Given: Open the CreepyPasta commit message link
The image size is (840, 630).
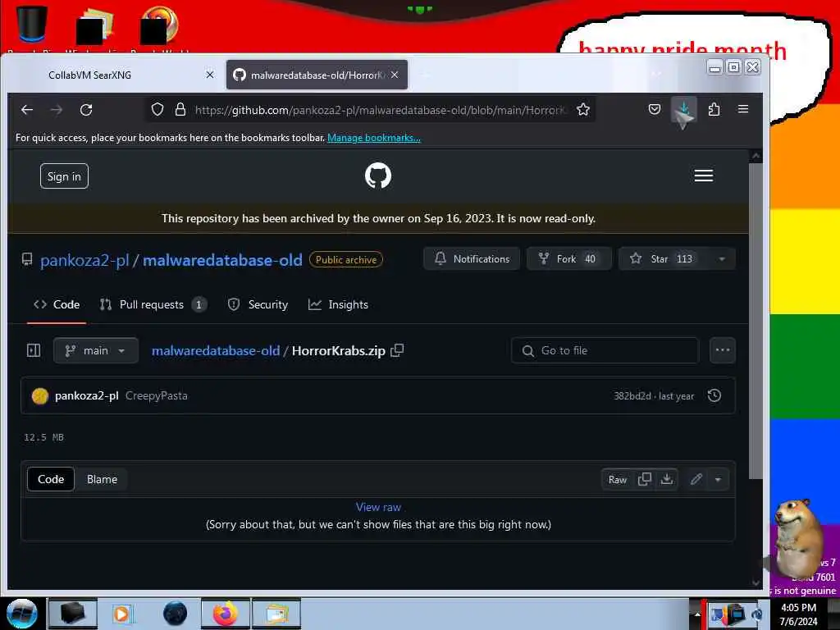Looking at the screenshot, I should [x=157, y=396].
